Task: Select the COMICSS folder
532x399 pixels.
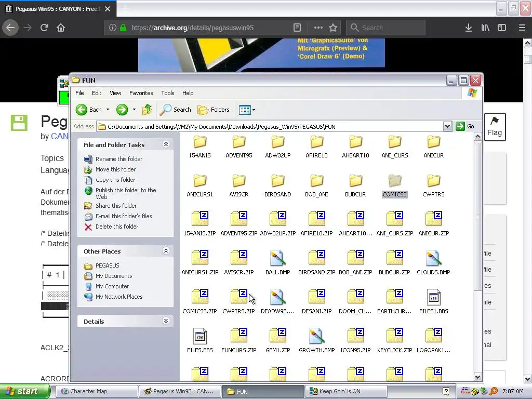Action: [394, 185]
